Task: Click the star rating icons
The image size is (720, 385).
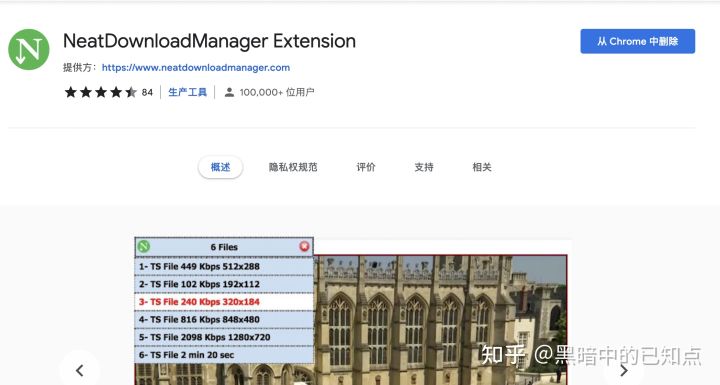Action: 101,92
